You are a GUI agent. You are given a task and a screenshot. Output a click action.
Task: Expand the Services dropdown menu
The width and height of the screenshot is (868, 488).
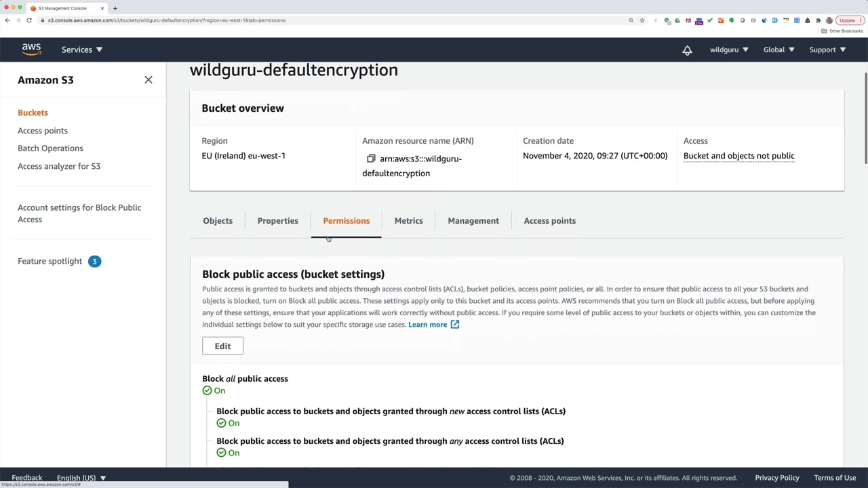coord(82,49)
